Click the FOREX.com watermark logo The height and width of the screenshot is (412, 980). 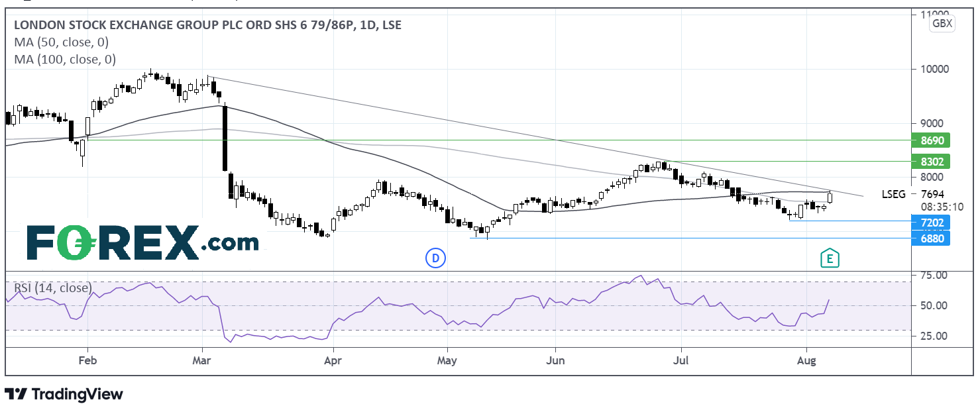click(142, 242)
